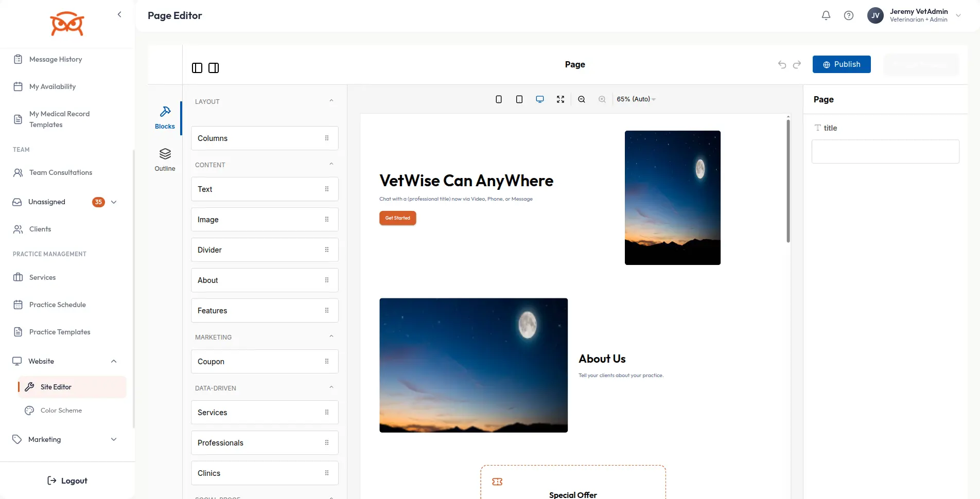
Task: Expand the Unassigned menu chevron
Action: 114,202
